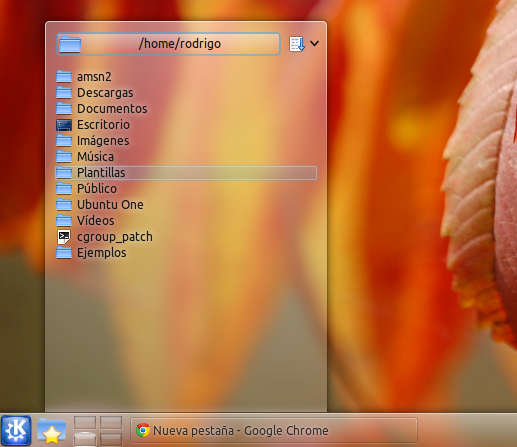517x447 pixels.
Task: Click the Escritorio desktop icon
Action: point(64,125)
